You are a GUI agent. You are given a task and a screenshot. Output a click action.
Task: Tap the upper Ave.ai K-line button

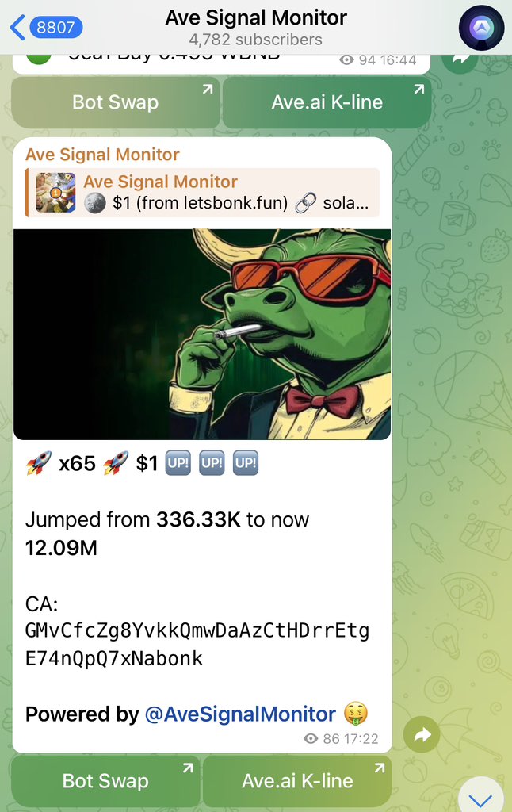(327, 102)
